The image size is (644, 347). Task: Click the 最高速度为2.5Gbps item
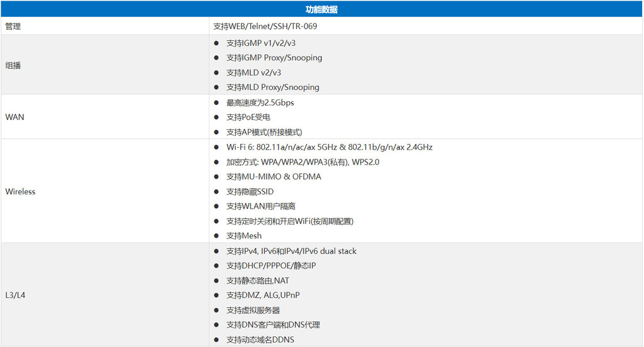click(x=260, y=102)
